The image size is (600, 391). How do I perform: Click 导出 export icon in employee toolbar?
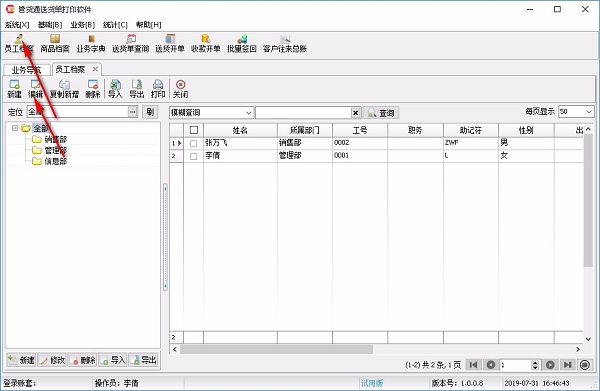click(137, 89)
